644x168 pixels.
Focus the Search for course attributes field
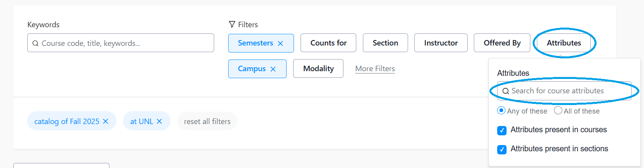point(565,91)
